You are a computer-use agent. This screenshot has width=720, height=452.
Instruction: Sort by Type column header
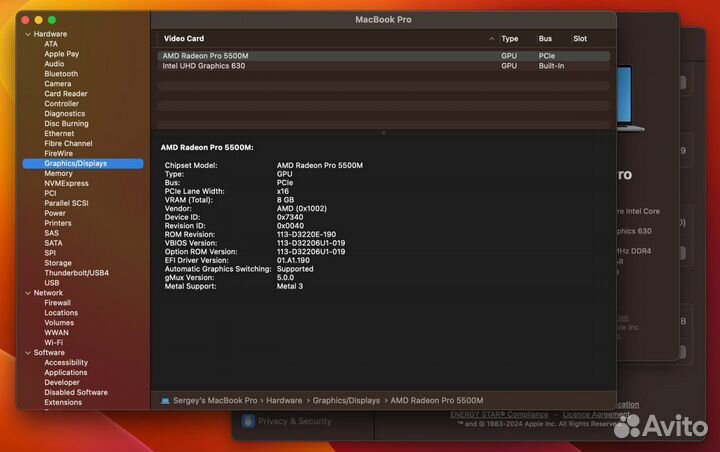(x=510, y=39)
